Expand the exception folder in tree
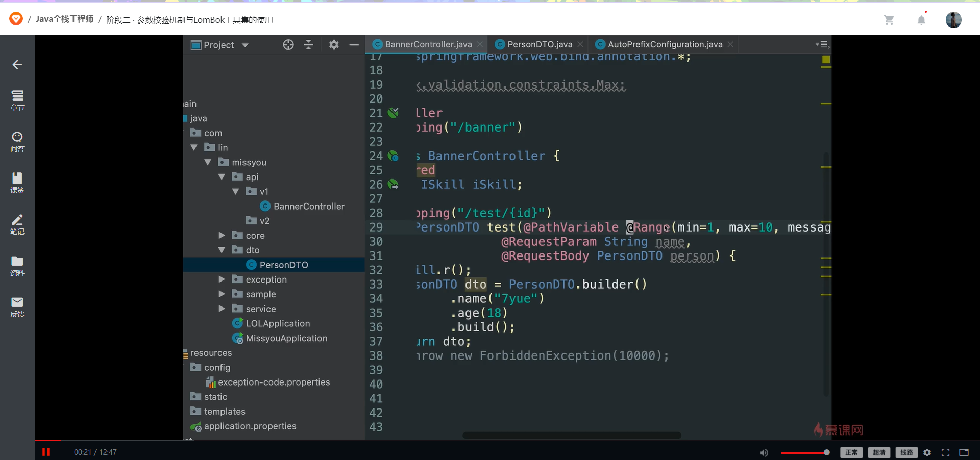This screenshot has height=460, width=980. 222,279
